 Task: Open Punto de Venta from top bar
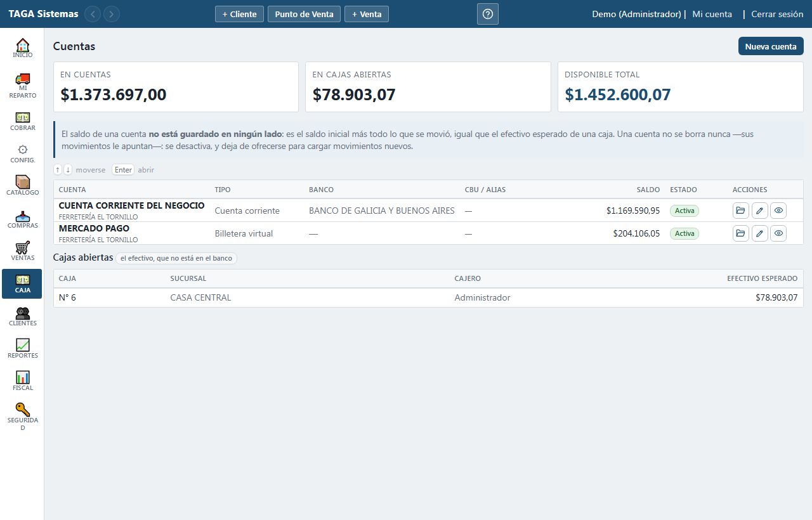coord(304,14)
